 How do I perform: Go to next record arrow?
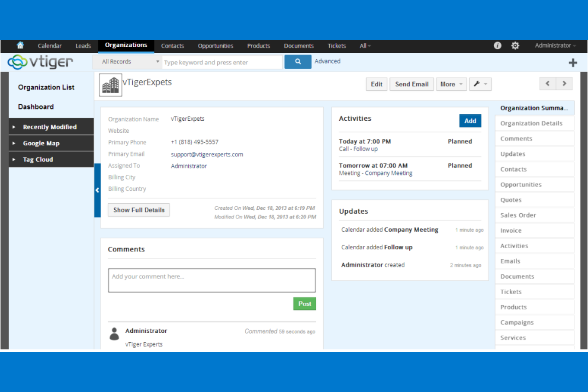564,83
